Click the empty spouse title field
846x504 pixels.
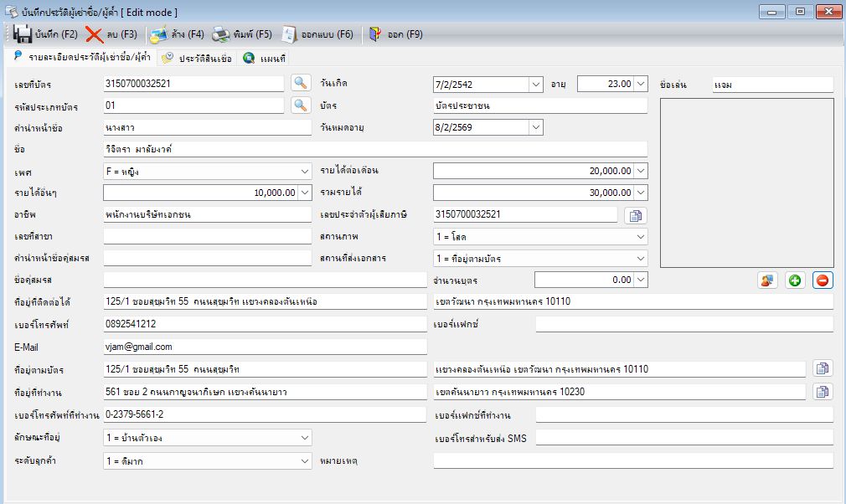[x=207, y=258]
